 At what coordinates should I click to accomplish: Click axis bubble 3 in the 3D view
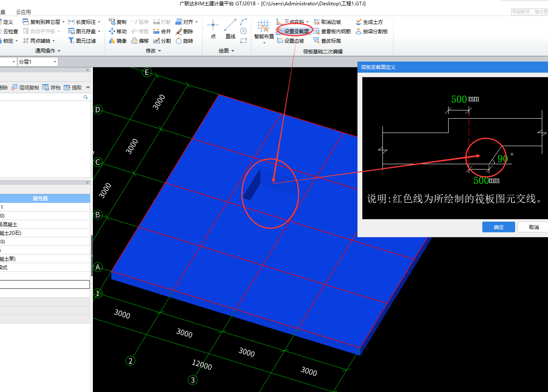pos(193,380)
